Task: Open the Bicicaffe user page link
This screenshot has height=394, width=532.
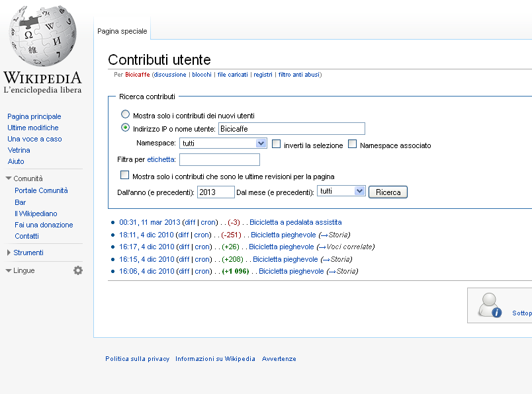Action: 138,75
